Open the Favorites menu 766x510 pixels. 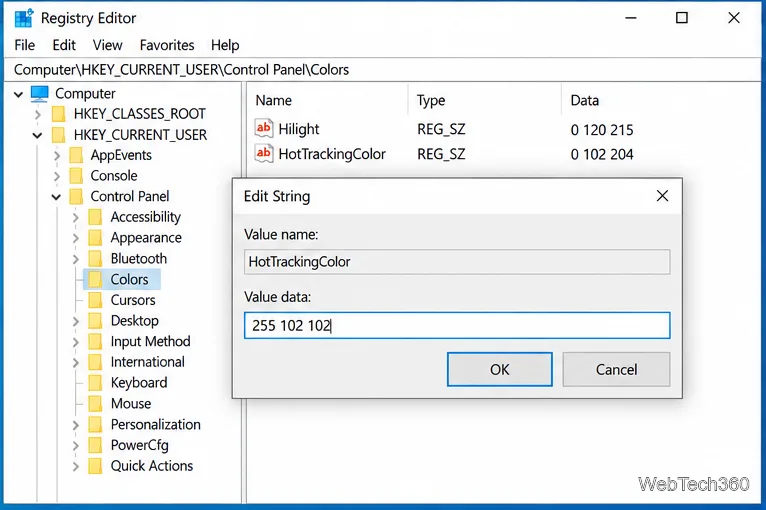click(x=167, y=45)
